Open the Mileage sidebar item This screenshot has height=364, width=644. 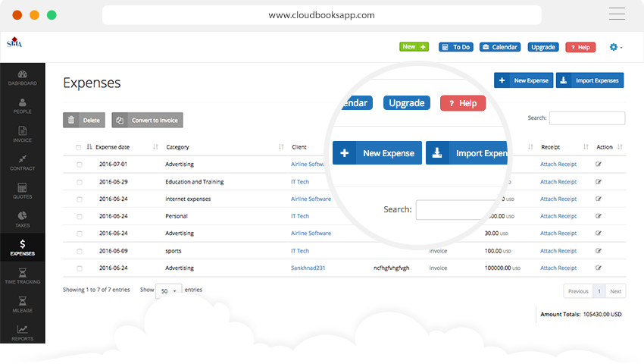click(22, 305)
